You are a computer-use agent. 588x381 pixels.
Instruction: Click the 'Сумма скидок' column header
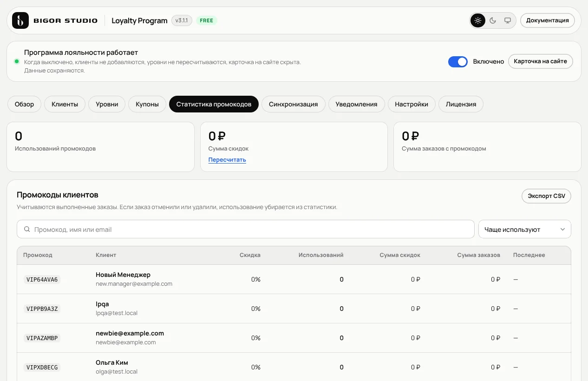point(400,255)
